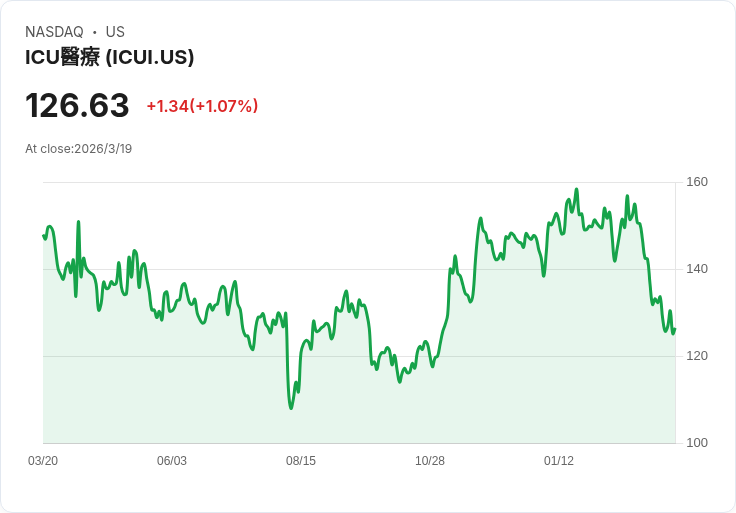The height and width of the screenshot is (513, 736).
Task: Click the leftmost start of the price line
Action: [44, 236]
